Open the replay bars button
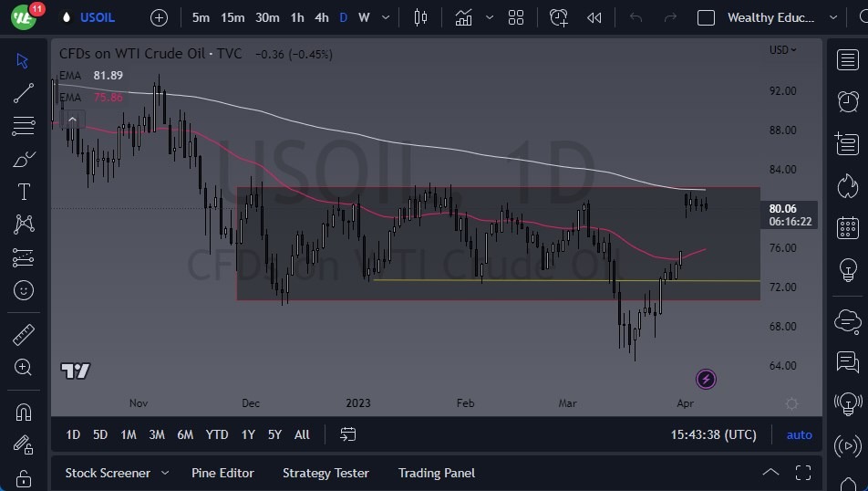868x491 pixels. click(594, 17)
